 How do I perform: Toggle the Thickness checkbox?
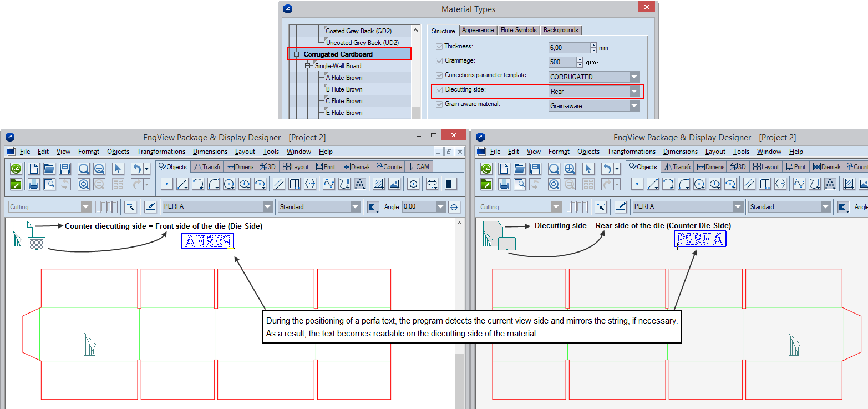click(439, 47)
